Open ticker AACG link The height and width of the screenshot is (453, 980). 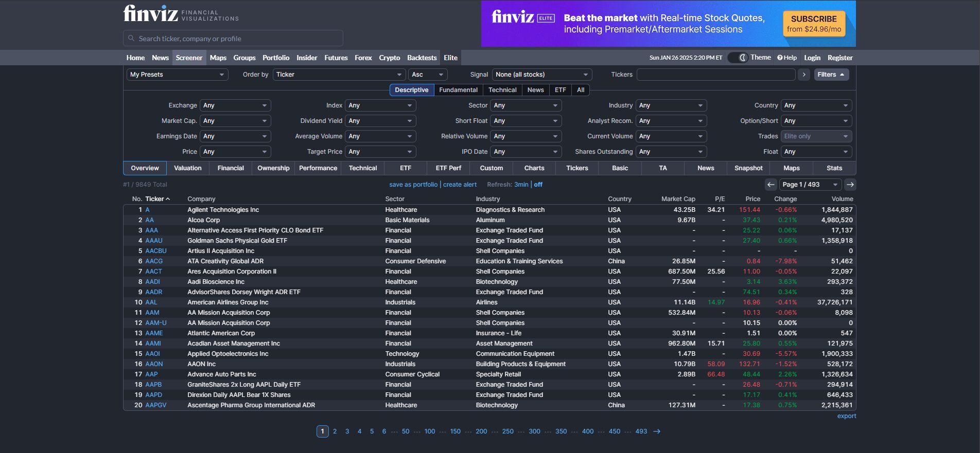[x=154, y=261]
